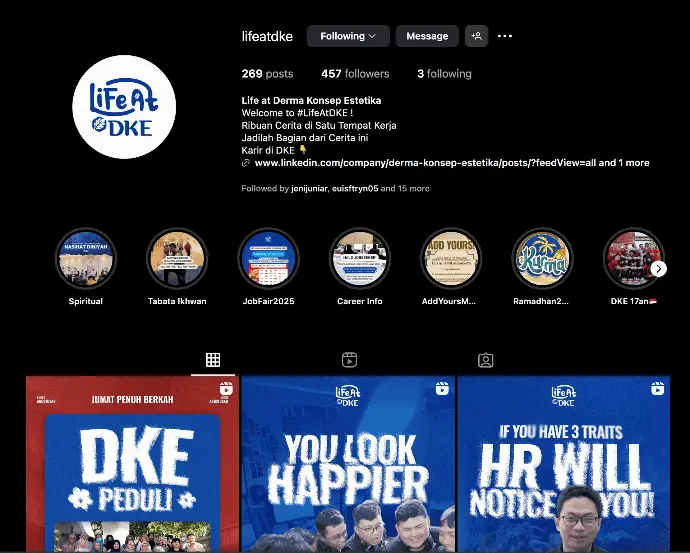Switch to the Tagged posts tab

[485, 360]
